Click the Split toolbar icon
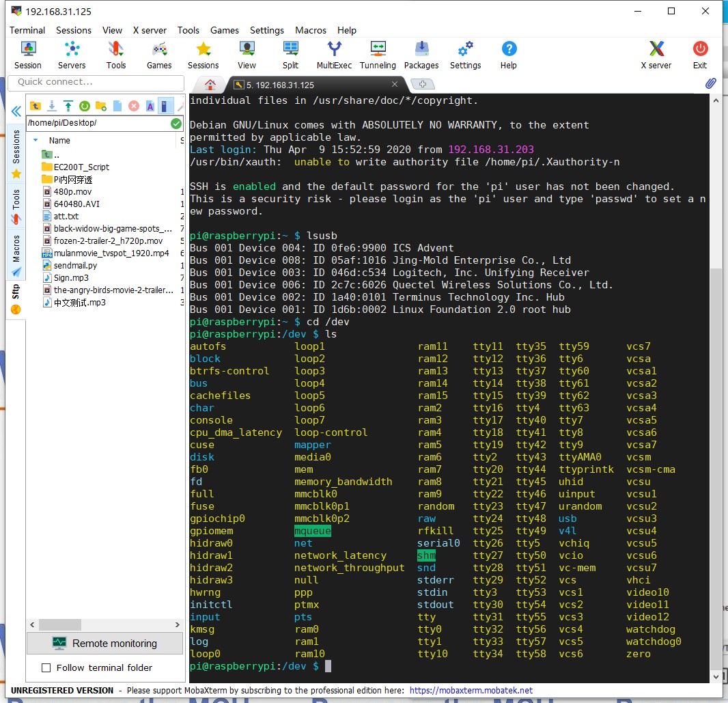 click(x=291, y=55)
